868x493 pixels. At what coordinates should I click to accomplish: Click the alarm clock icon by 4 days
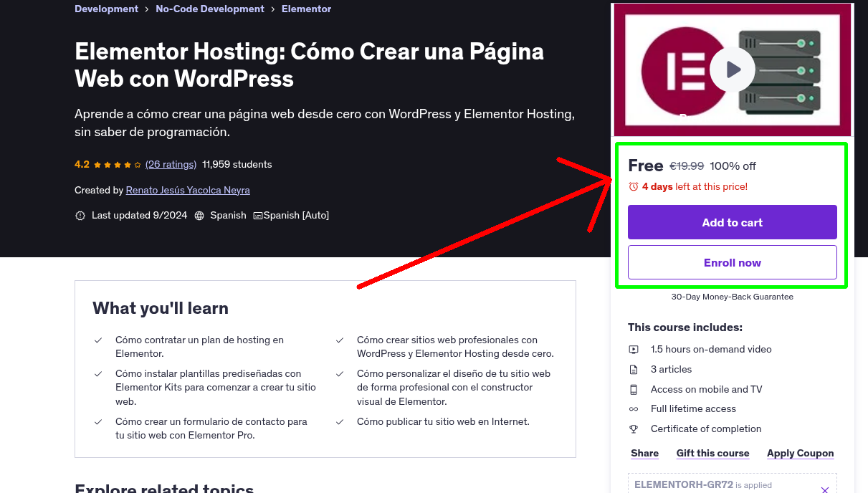633,186
